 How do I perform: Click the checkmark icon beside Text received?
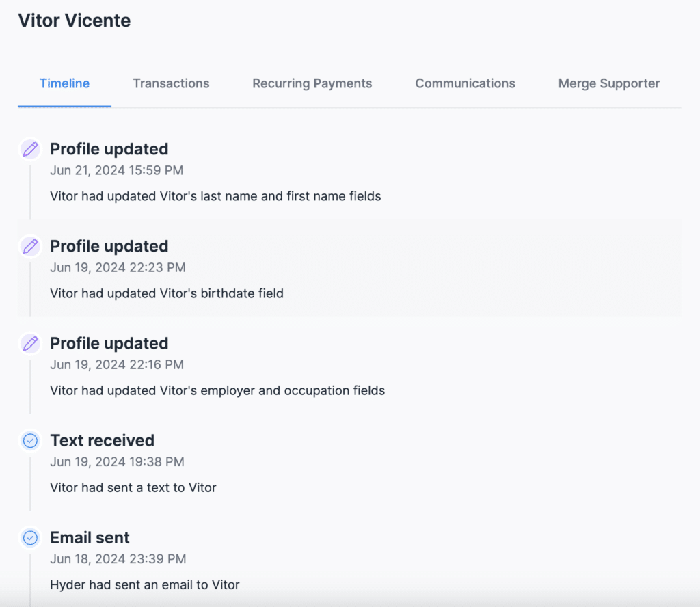30,441
